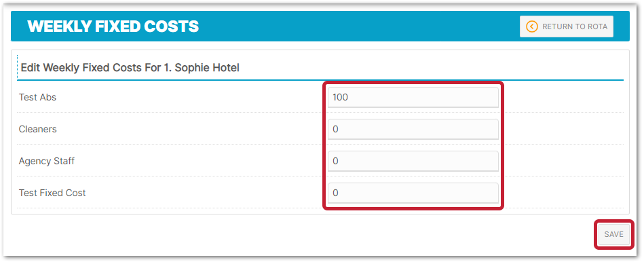Screen dimensions: 644x262
Task: Click the Cleaners label text
Action: 38,130
